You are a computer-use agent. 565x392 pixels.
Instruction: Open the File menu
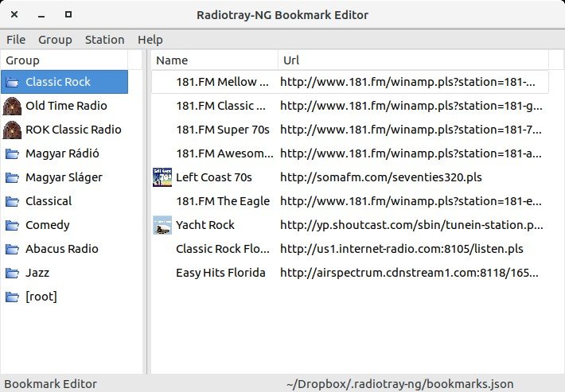16,40
